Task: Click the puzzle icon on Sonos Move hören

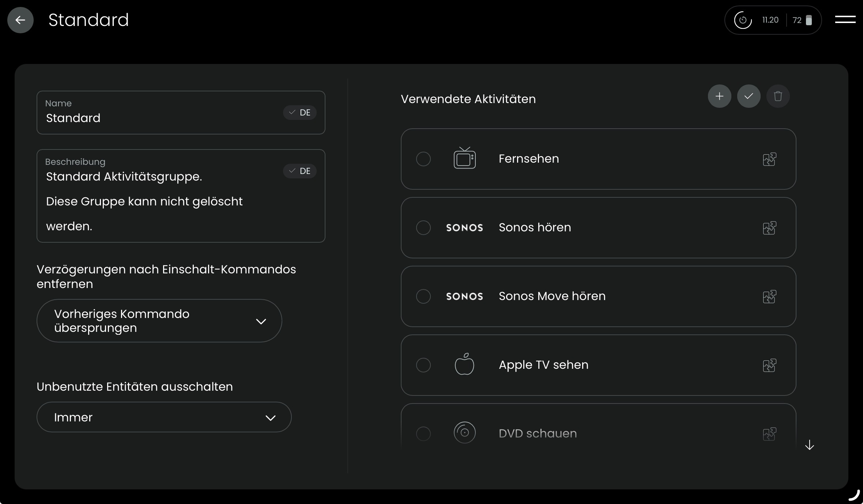Action: click(769, 296)
